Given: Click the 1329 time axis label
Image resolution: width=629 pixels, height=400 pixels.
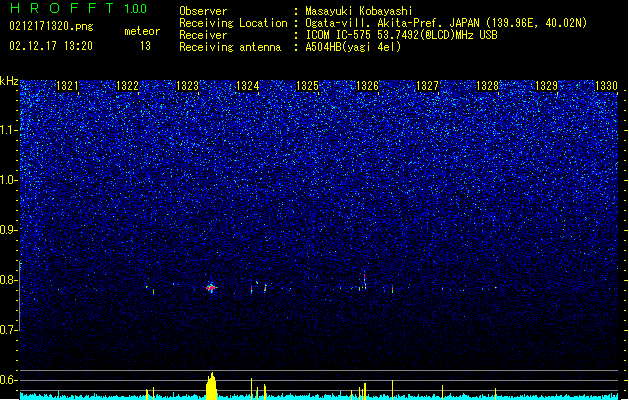Looking at the screenshot, I should [x=547, y=86].
